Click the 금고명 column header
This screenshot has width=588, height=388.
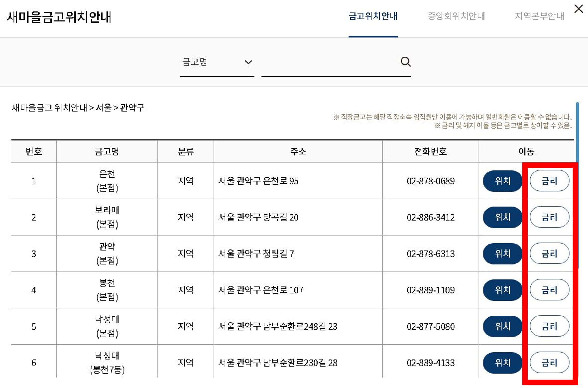tap(107, 151)
